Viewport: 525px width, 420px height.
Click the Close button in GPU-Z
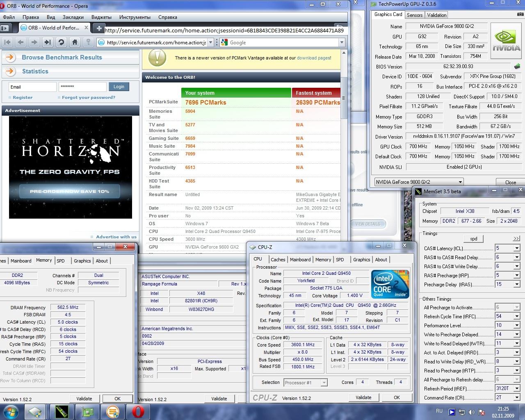tap(510, 183)
